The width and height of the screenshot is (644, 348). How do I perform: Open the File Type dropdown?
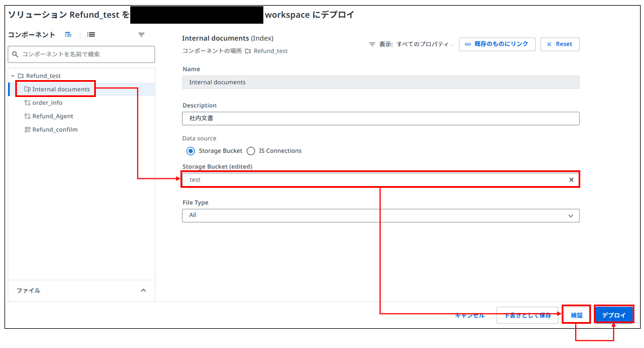tap(381, 215)
